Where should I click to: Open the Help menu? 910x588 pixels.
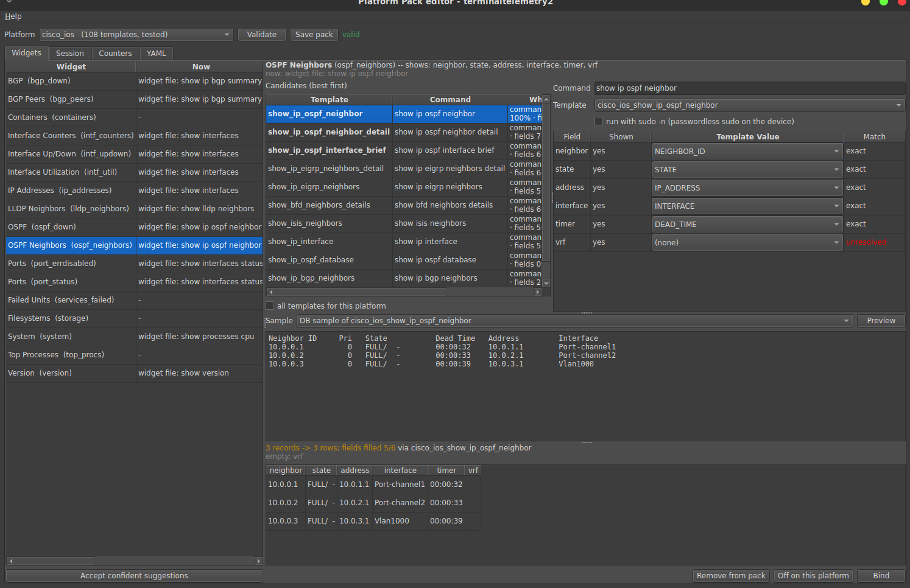(13, 16)
